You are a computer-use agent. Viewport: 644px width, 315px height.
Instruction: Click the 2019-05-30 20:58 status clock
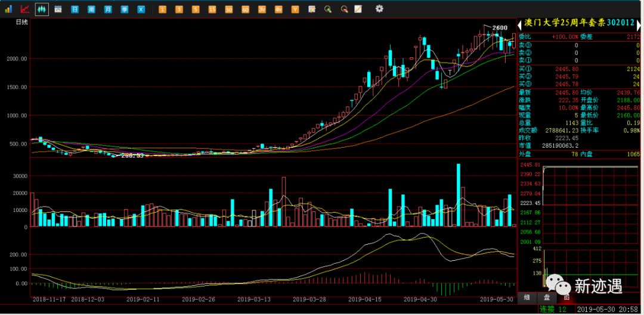[x=609, y=309]
